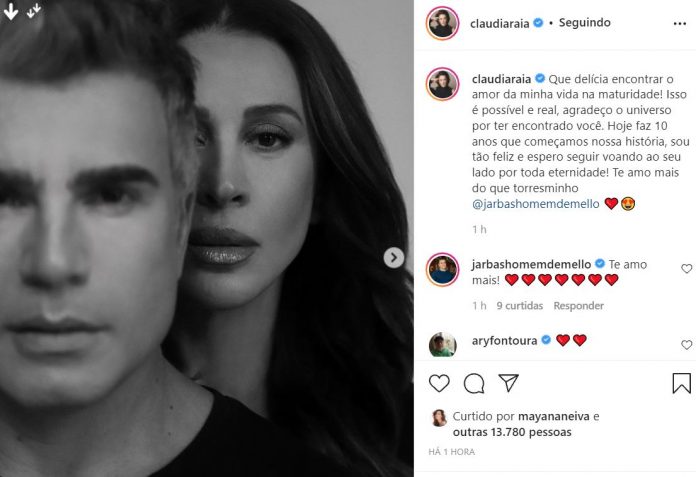View outras 13.780 pessoas who liked
696x477 pixels.
(x=512, y=432)
